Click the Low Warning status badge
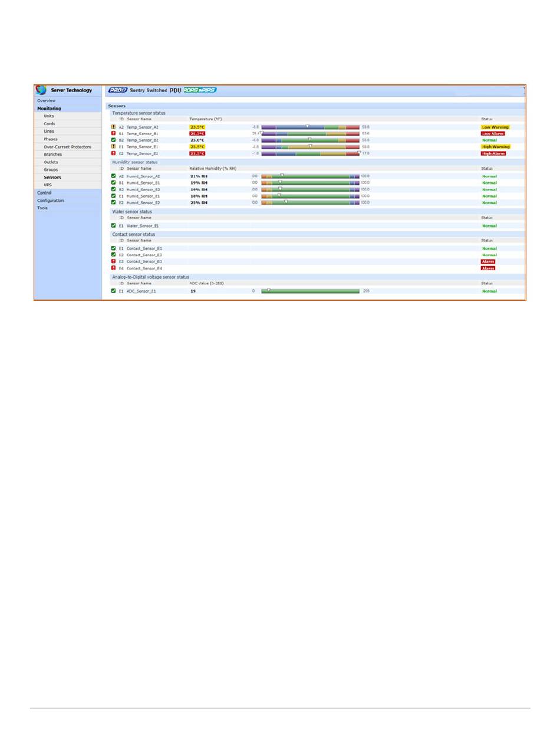Image resolution: width=560 pixels, height=736 pixels. 495,127
